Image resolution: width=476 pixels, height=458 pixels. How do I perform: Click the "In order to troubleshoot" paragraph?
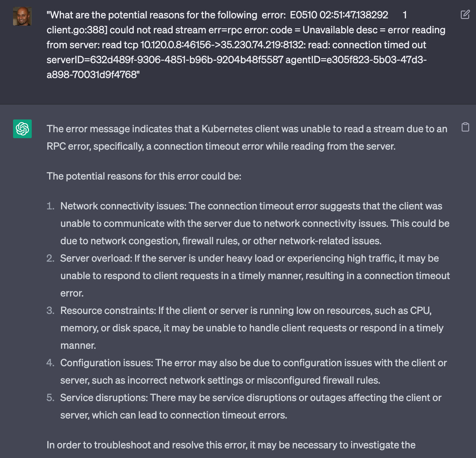(x=231, y=445)
